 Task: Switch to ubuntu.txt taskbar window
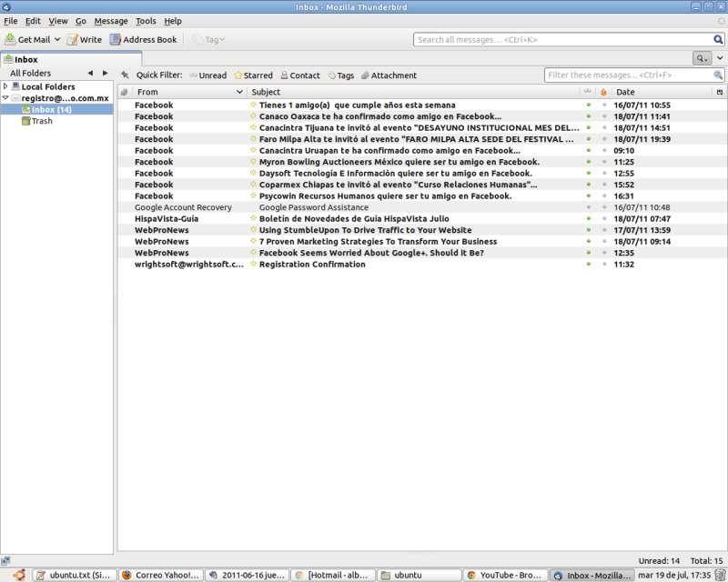pos(75,575)
